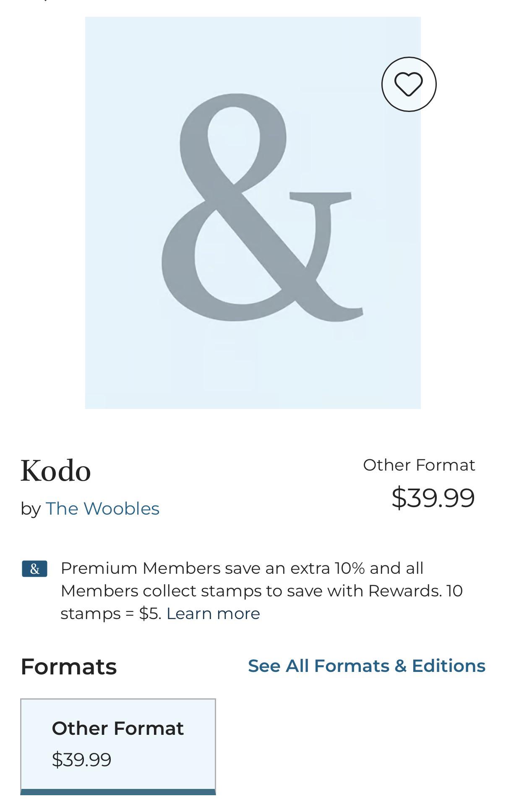This screenshot has height=812, width=506.
Task: Tap the word "by" before The Woobles
Action: click(x=30, y=509)
